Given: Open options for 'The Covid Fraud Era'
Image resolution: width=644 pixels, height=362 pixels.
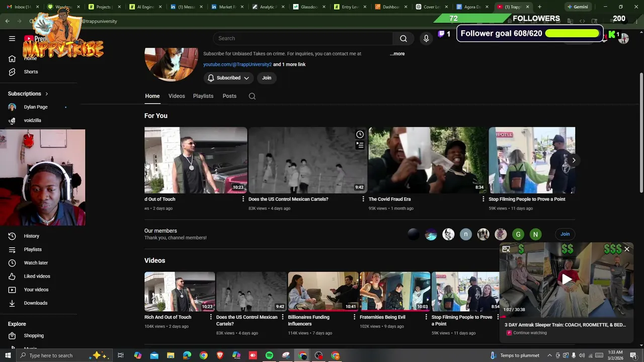Looking at the screenshot, I should click(484, 199).
